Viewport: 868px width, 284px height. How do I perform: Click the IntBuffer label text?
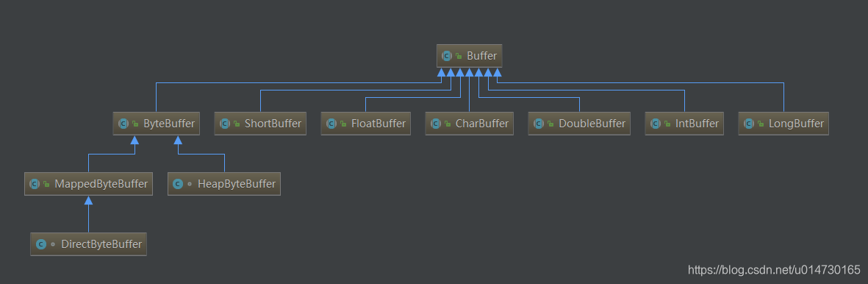pyautogui.click(x=697, y=124)
